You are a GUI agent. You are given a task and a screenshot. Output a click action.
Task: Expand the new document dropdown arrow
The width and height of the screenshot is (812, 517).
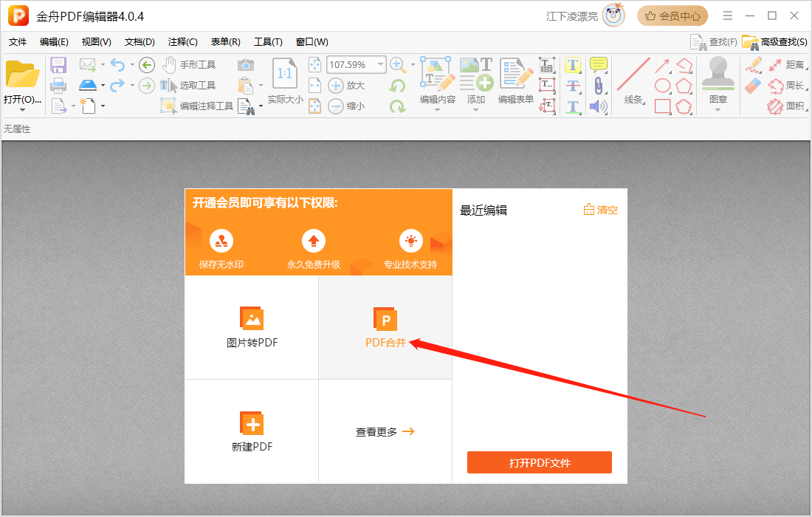[x=103, y=106]
